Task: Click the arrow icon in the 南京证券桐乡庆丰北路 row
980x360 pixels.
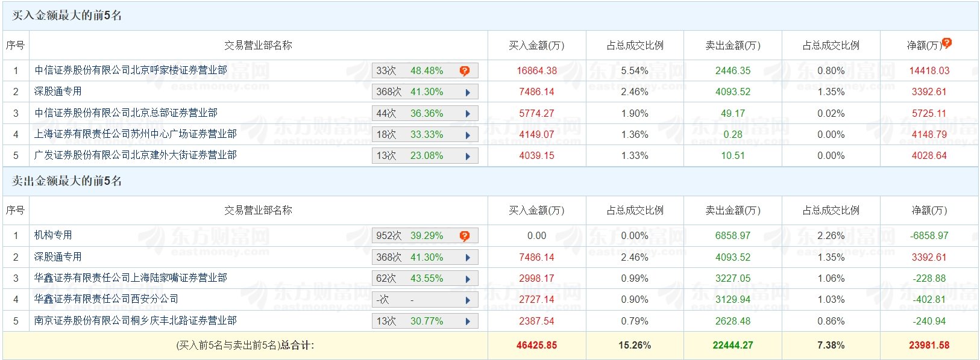Action: (x=468, y=321)
